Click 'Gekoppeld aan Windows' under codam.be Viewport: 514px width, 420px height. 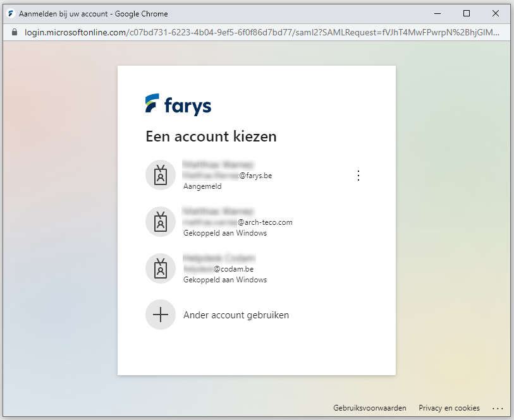point(225,280)
